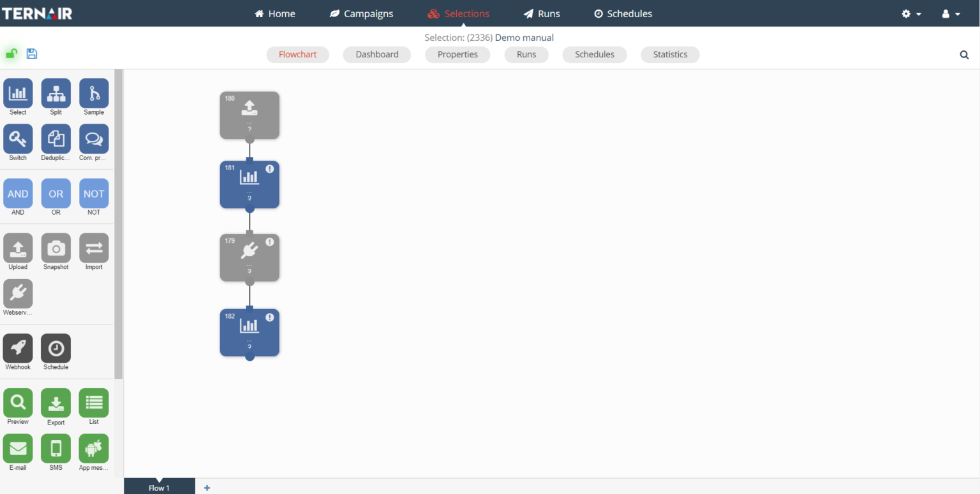The width and height of the screenshot is (980, 494).
Task: Select the App message output block
Action: click(94, 449)
